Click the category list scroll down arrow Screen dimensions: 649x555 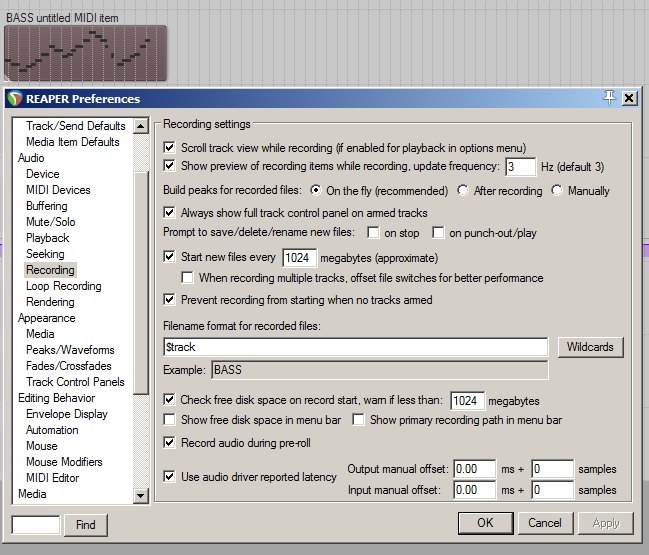[x=141, y=495]
